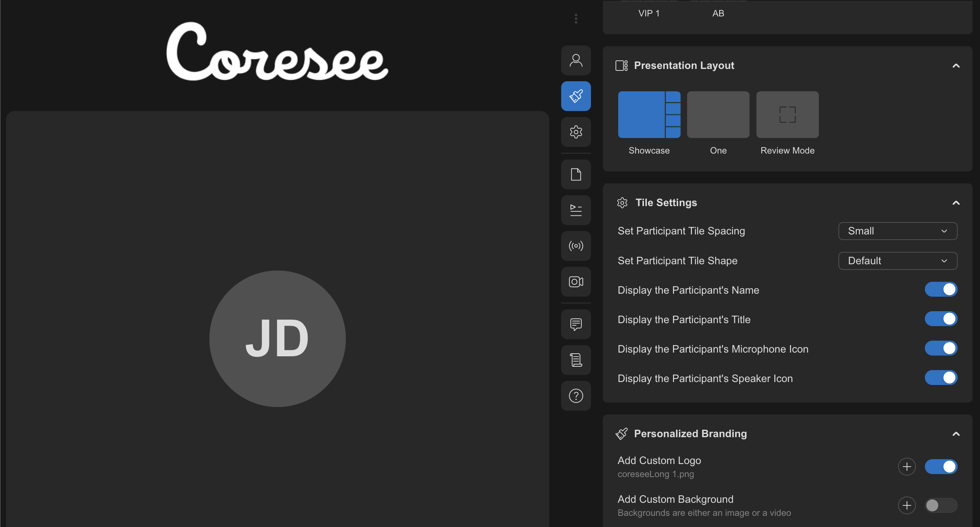Toggle Display the Participant's Speaker Icon
This screenshot has width=980, height=527.
pyautogui.click(x=941, y=378)
